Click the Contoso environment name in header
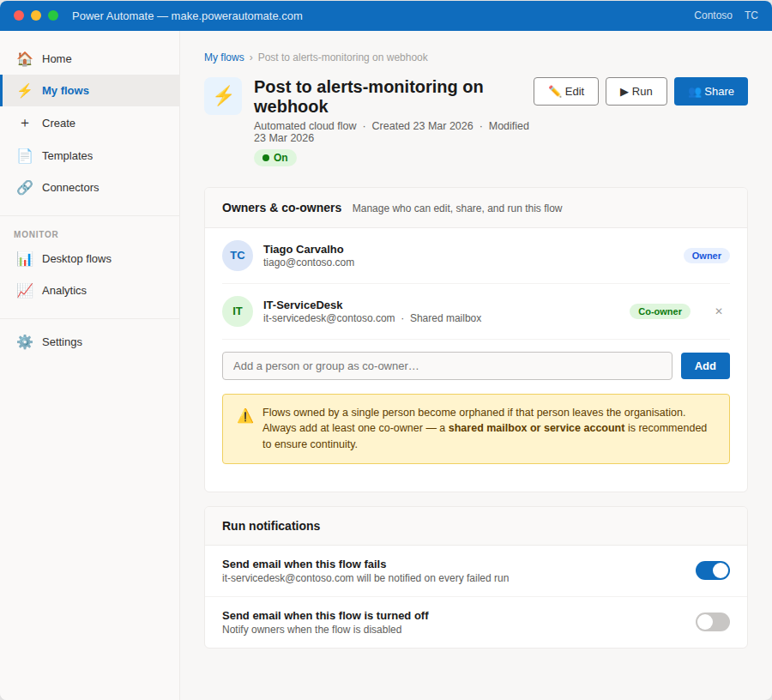 tap(713, 15)
